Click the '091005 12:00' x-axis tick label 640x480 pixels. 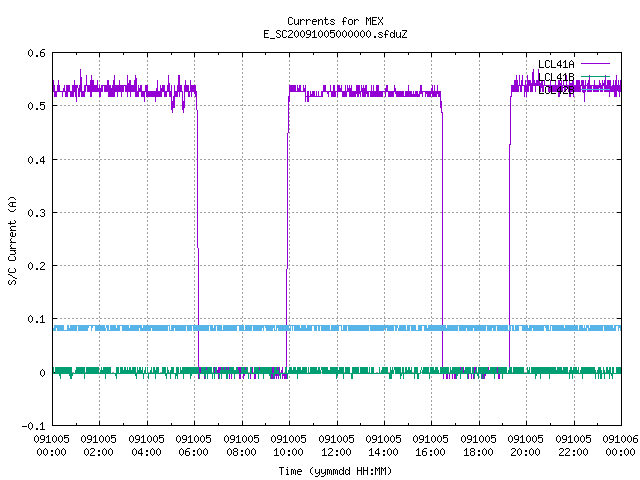click(336, 445)
